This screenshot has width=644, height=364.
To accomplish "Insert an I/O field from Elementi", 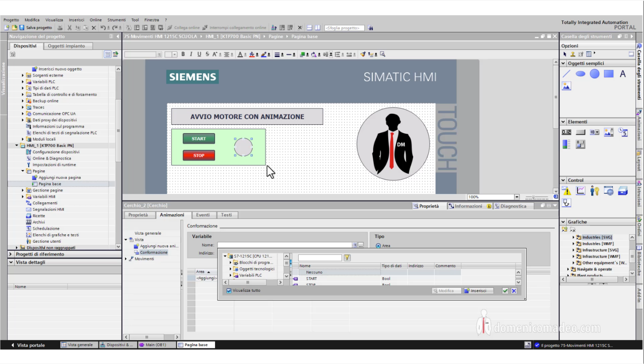I will point(566,131).
